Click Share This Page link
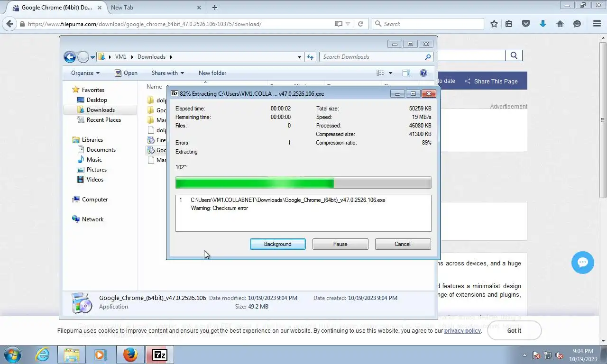The image size is (607, 364). 491,81
